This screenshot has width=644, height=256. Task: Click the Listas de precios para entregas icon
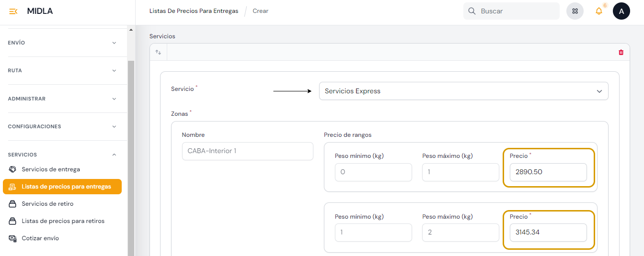coord(12,187)
